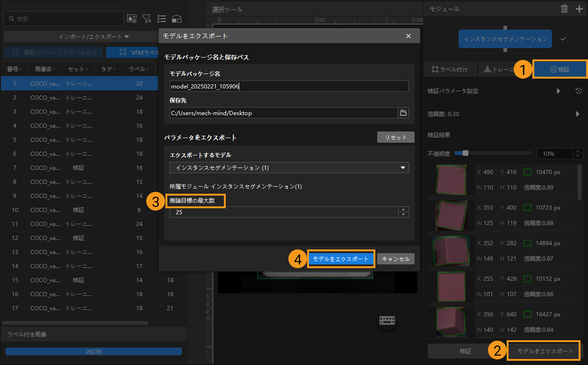Select result thumbnail with confidence 0.89
The image size is (588, 365).
452,180
